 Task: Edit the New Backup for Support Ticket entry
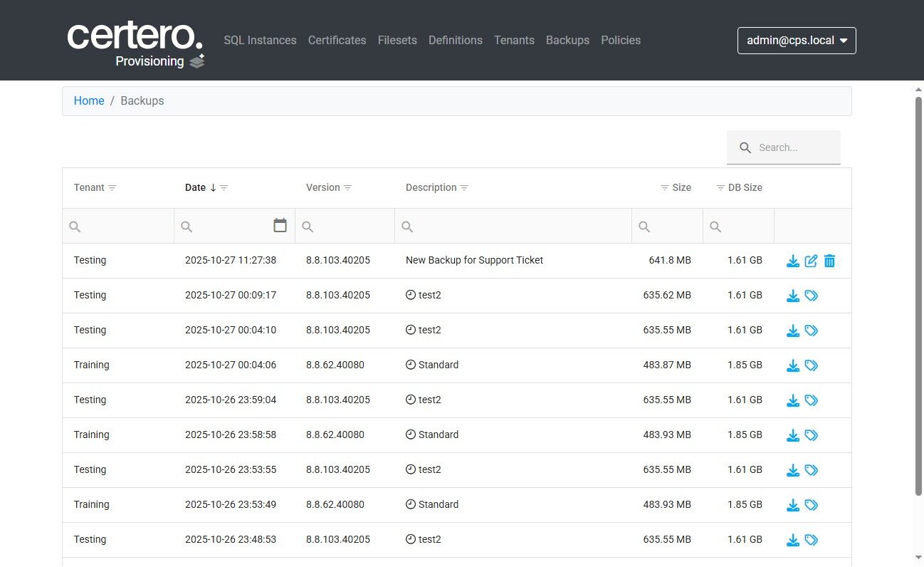[x=811, y=261]
